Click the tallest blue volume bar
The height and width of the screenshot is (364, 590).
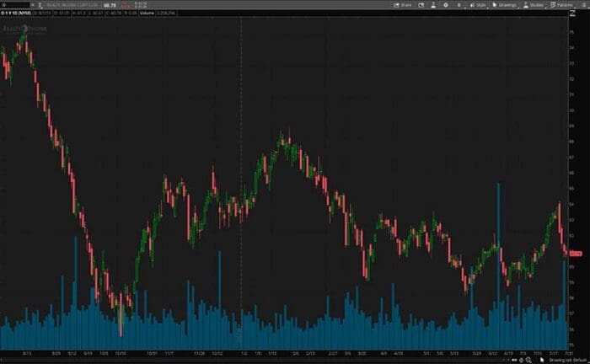pyautogui.click(x=499, y=266)
